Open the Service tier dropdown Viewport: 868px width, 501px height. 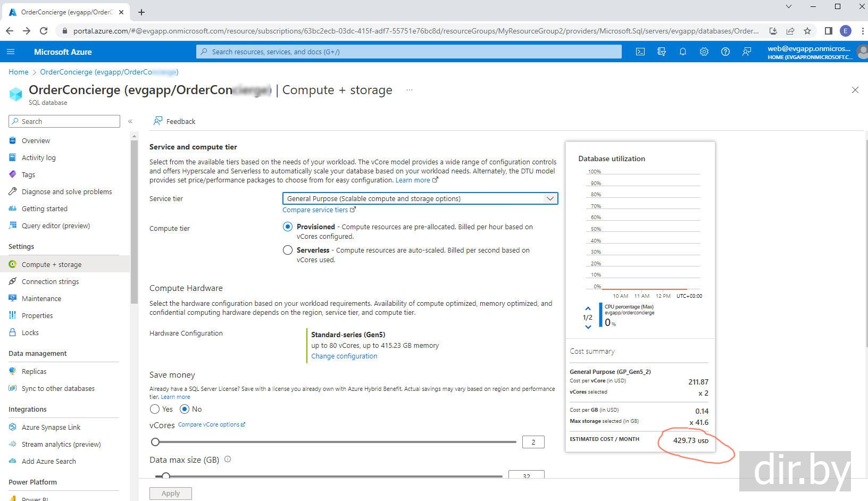coord(420,198)
